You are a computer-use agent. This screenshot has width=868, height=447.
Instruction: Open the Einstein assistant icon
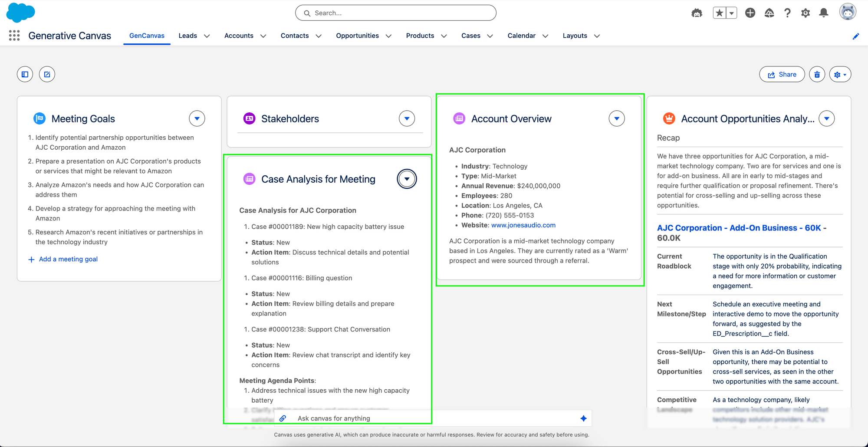tap(697, 13)
